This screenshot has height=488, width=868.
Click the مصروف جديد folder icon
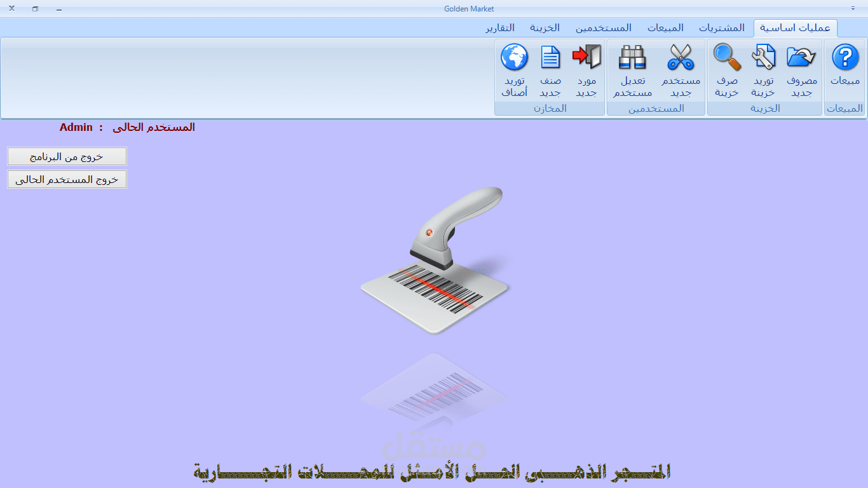tap(802, 71)
